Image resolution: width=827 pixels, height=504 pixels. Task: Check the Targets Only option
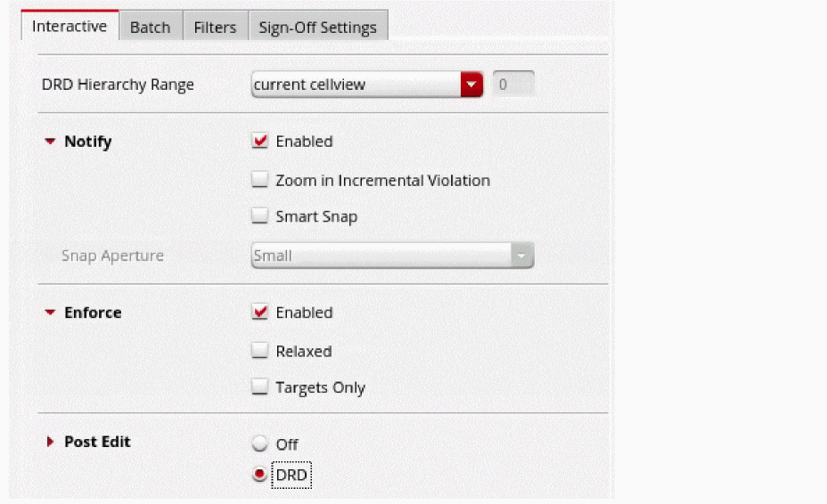coord(260,387)
